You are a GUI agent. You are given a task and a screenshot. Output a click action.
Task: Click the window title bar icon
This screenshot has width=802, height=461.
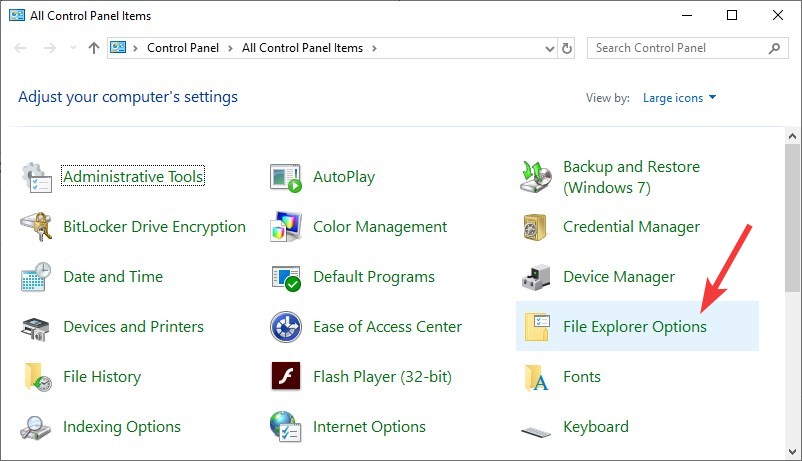(17, 15)
